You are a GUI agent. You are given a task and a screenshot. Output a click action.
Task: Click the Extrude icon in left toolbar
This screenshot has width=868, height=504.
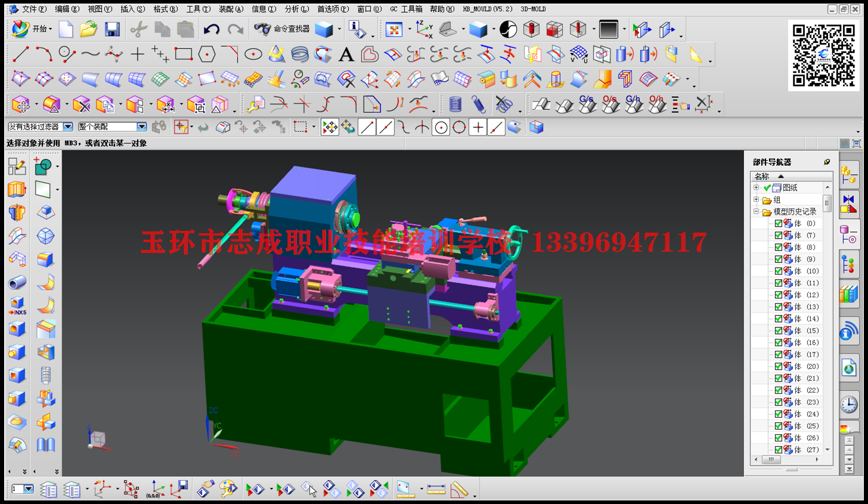pos(17,190)
